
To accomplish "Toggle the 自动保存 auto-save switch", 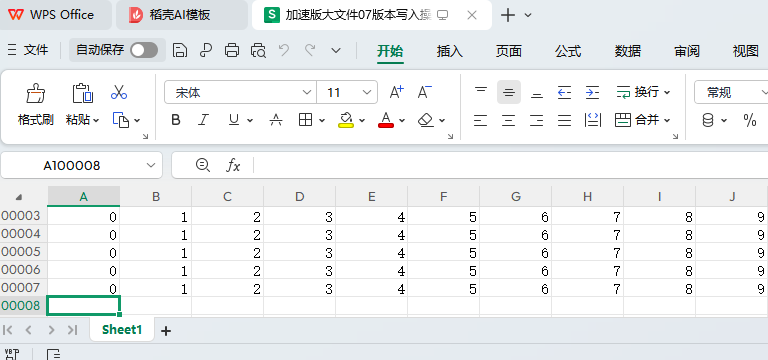I will tap(144, 50).
